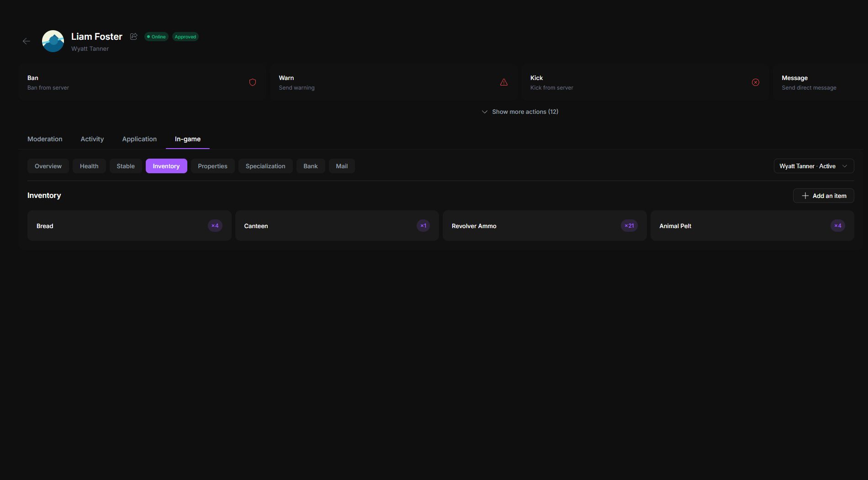Open the Animal Pelt item card
The image size is (868, 480).
tap(752, 226)
